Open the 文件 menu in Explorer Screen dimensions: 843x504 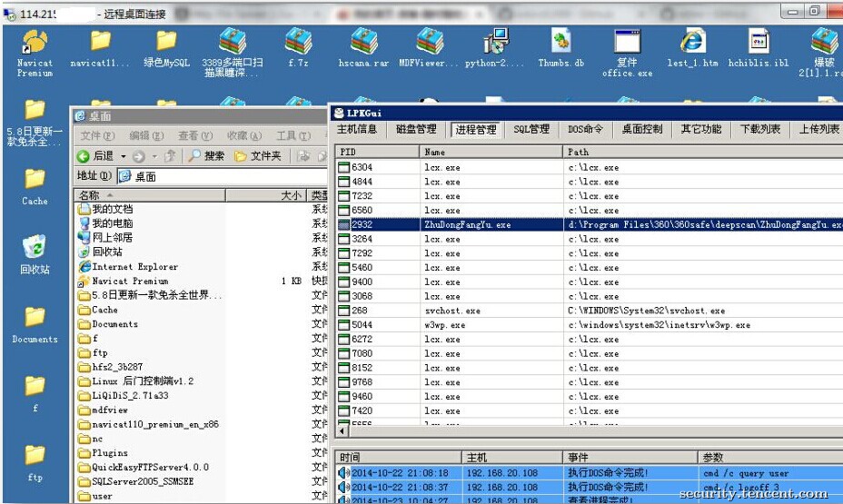pos(97,136)
